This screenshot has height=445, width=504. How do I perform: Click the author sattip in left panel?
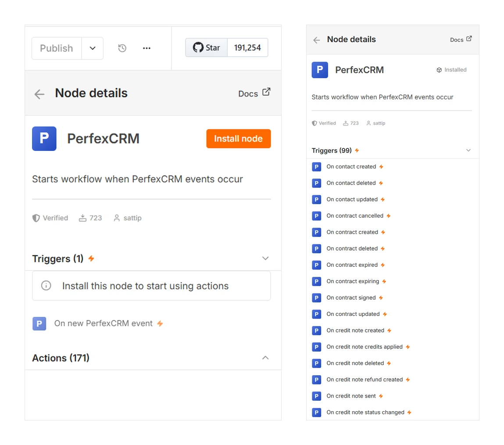(128, 218)
